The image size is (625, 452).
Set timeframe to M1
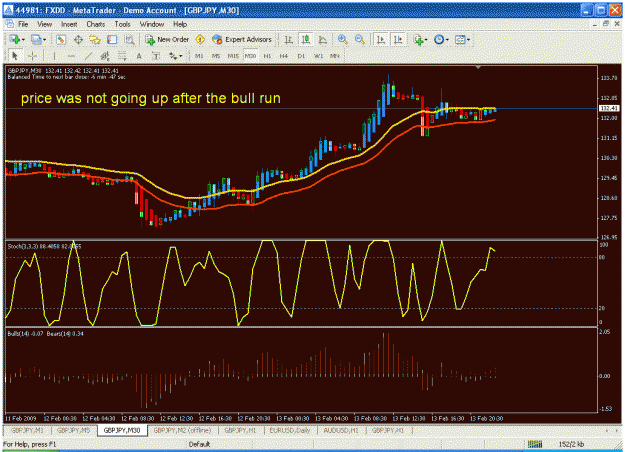tap(199, 56)
